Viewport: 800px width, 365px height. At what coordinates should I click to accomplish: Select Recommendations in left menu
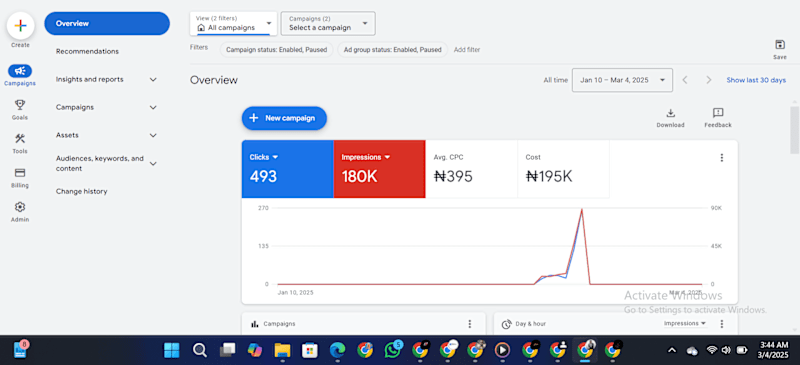(x=87, y=52)
